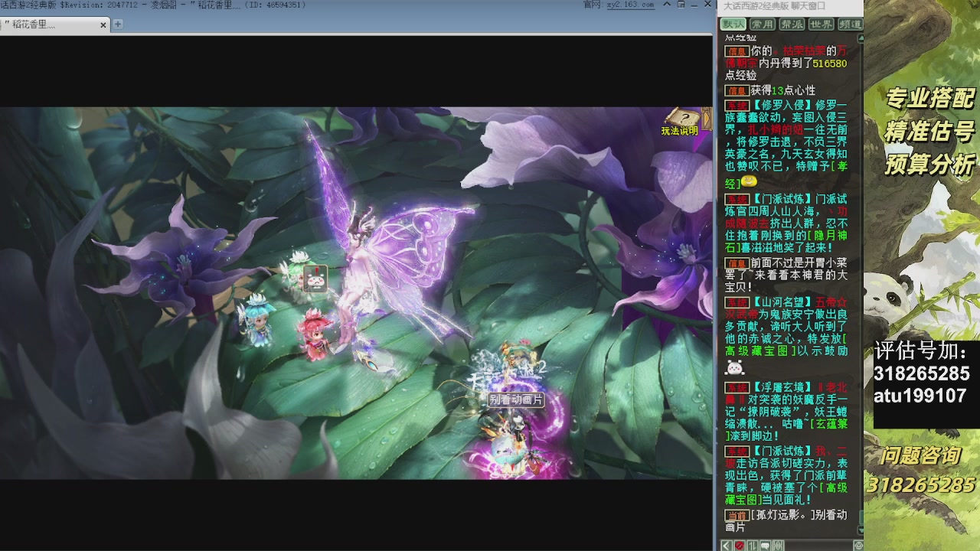Select the pink-haired character on the leaf

[312, 334]
